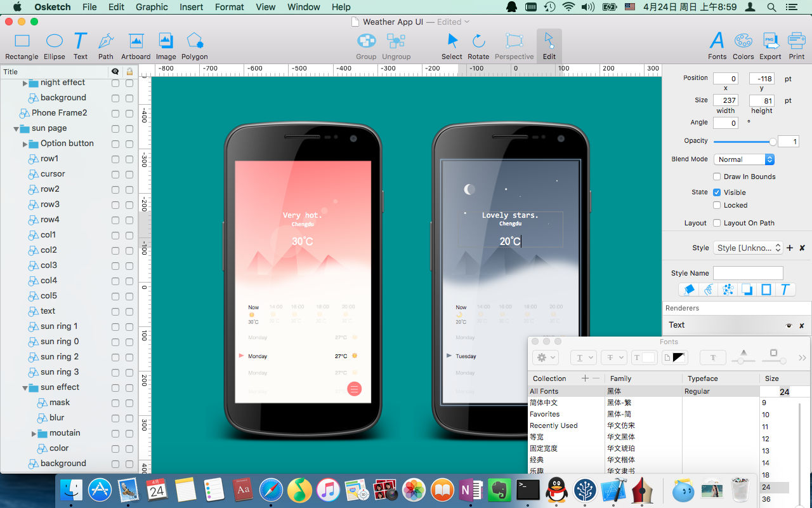Select Recently Used font collection
Image resolution: width=812 pixels, height=508 pixels.
tap(554, 425)
